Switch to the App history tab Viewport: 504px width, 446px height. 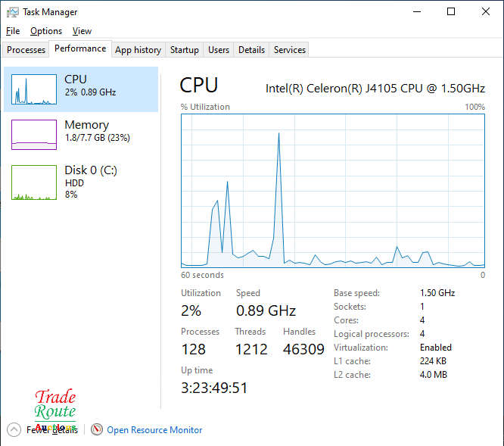[138, 50]
